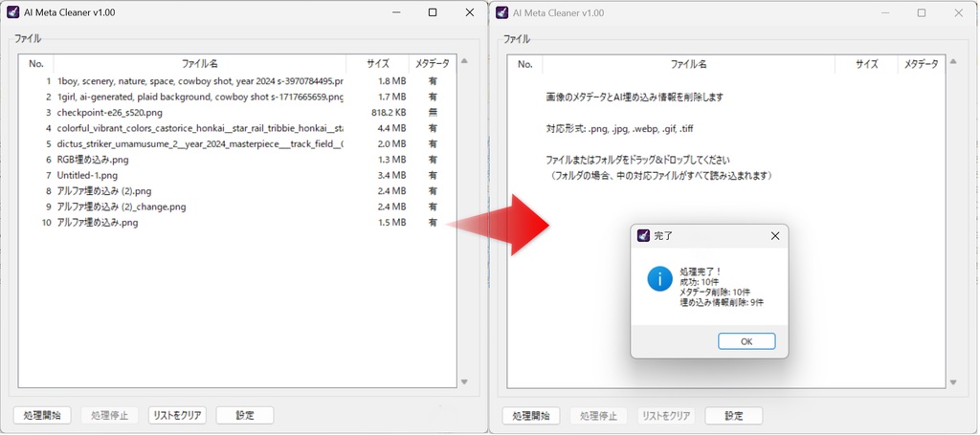
Task: Click No. column header in right window
Action: click(x=525, y=64)
